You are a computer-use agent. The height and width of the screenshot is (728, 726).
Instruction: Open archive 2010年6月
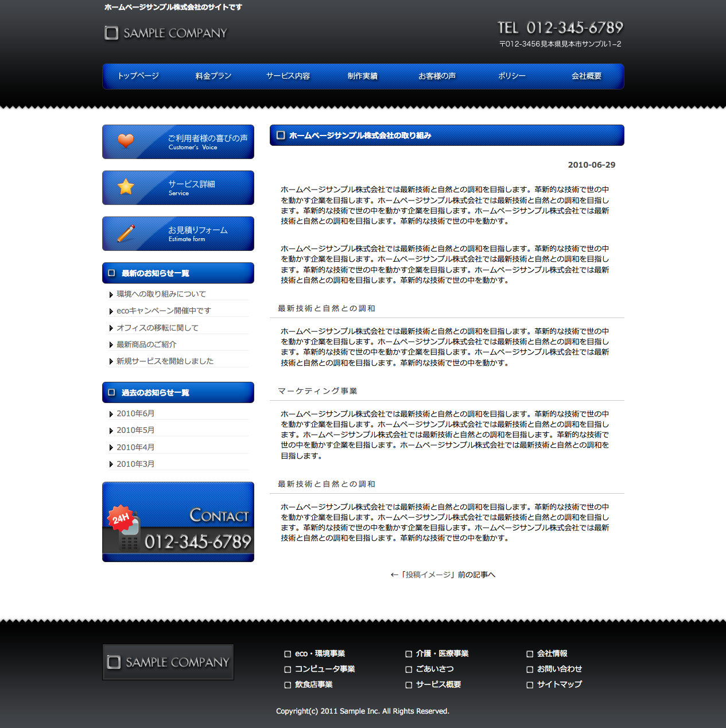pos(135,413)
